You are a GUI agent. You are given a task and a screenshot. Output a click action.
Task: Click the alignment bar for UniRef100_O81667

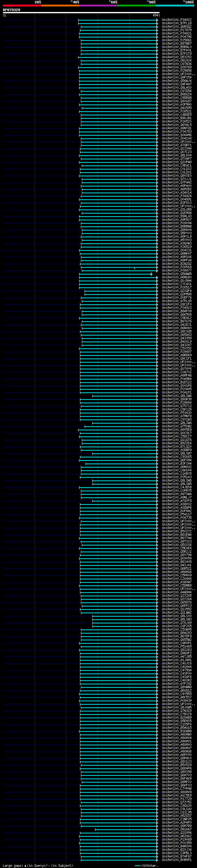point(126,830)
